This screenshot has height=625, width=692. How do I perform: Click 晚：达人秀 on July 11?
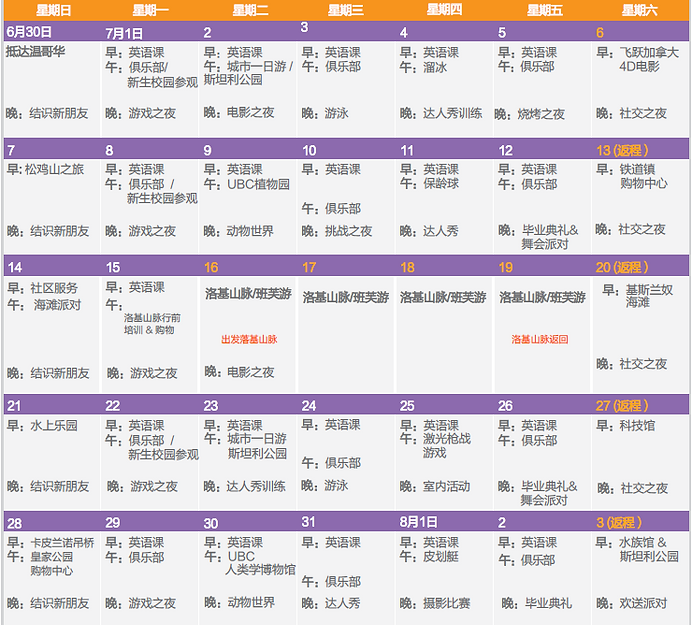[429, 231]
